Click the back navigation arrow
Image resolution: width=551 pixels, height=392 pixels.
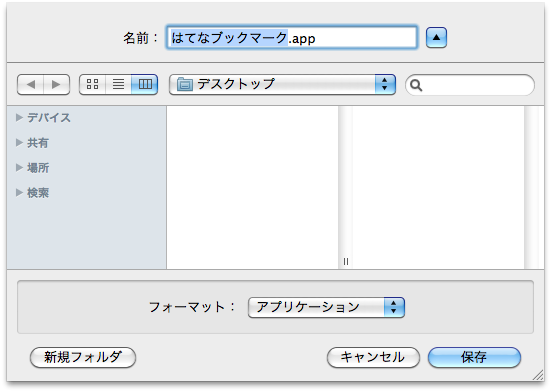[31, 85]
